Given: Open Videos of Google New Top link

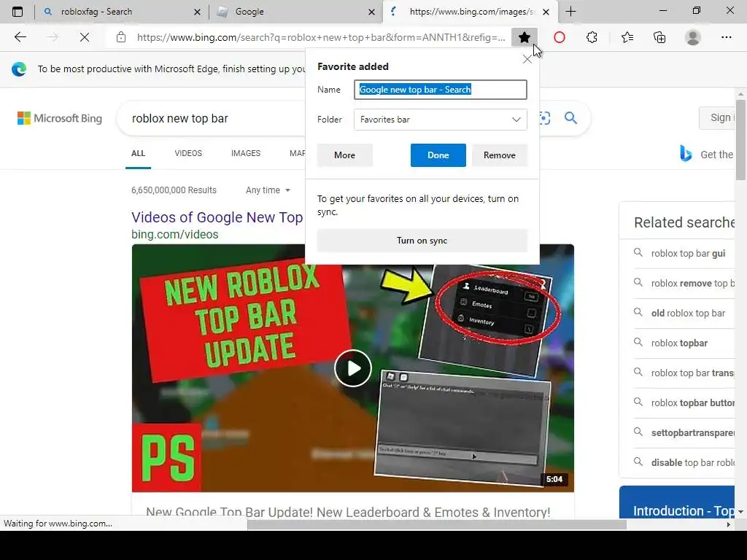Looking at the screenshot, I should (x=217, y=217).
